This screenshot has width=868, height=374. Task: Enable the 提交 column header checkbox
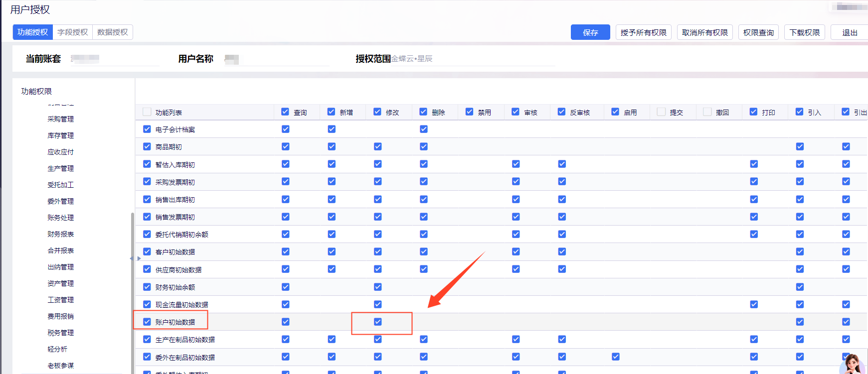[661, 112]
